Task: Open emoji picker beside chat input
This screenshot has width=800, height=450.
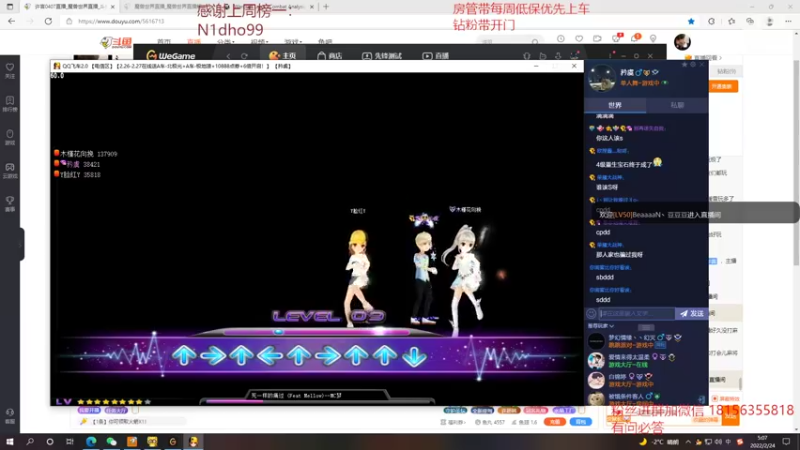Action: click(x=591, y=314)
